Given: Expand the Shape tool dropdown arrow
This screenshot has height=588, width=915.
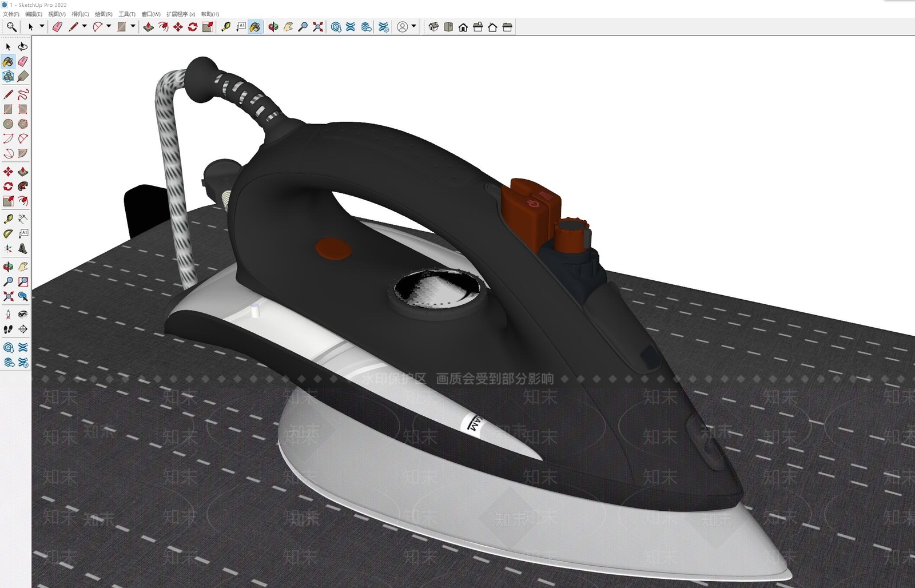Looking at the screenshot, I should [133, 26].
